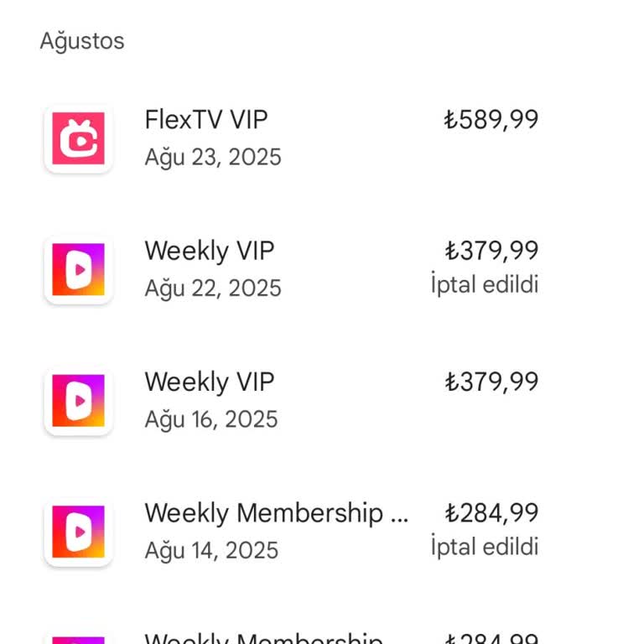This screenshot has height=644, width=644.
Task: Select the Ağu 22, 2025 date text
Action: tap(213, 288)
